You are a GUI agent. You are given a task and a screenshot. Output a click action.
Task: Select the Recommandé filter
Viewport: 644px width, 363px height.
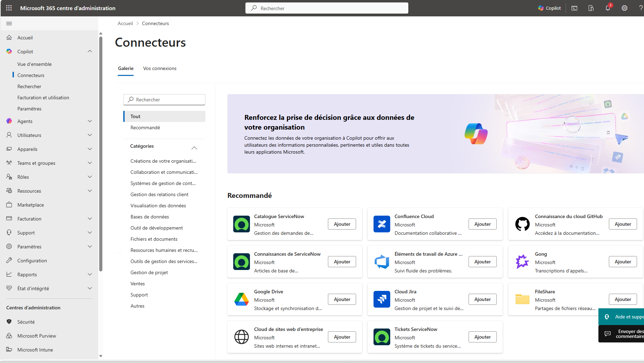coord(145,128)
